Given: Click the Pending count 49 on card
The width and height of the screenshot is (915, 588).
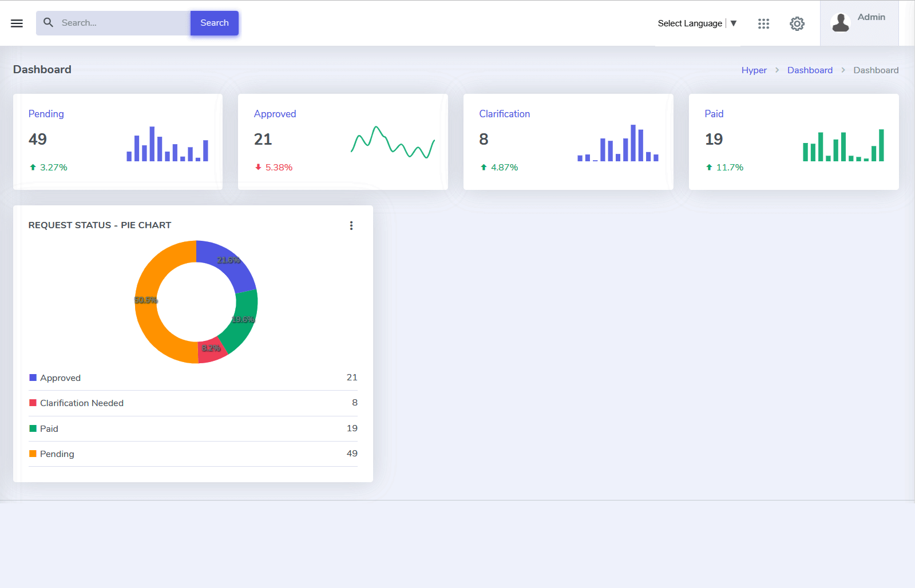Looking at the screenshot, I should (38, 140).
